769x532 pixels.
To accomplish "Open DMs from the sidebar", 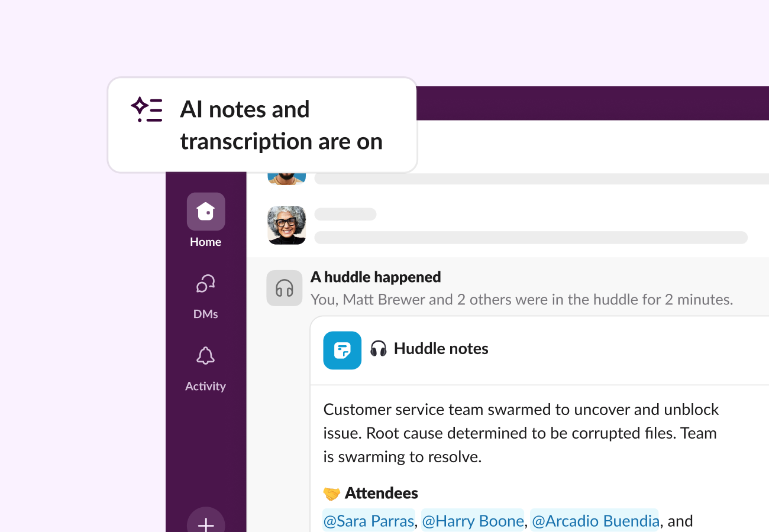I will pos(205,283).
